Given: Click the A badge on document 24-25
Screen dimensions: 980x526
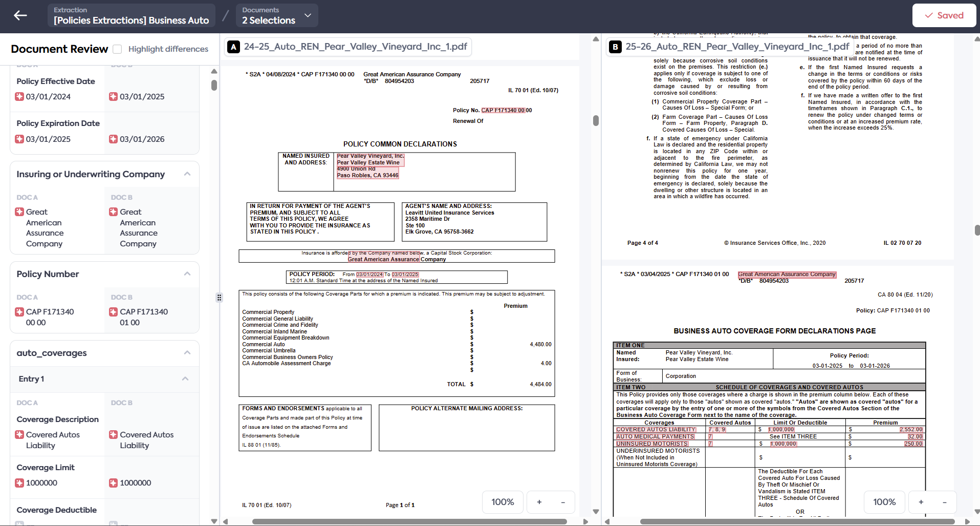Looking at the screenshot, I should point(233,47).
